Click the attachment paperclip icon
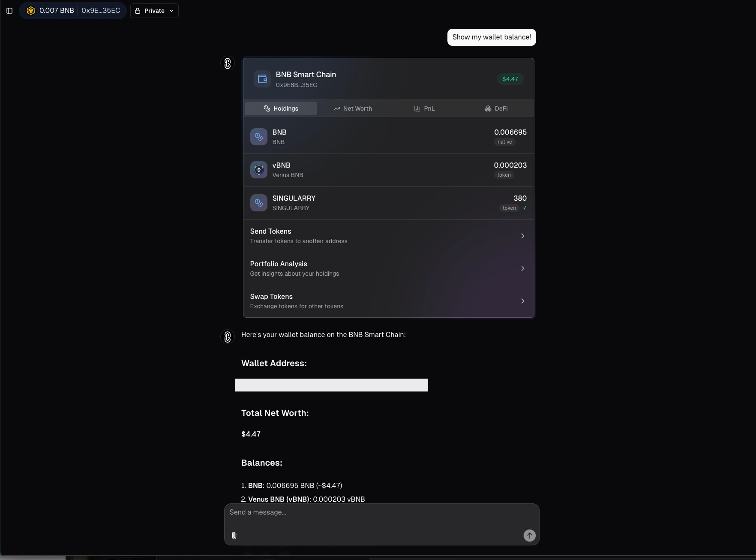 234,536
